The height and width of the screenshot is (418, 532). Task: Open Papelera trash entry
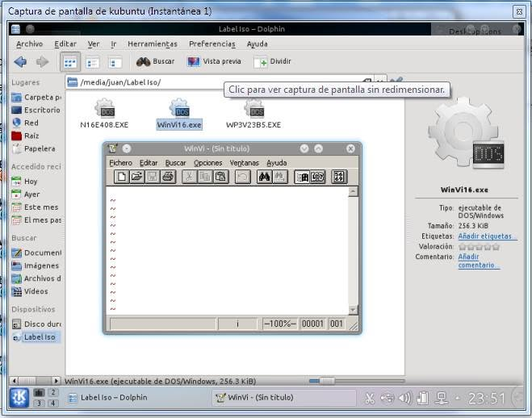[33, 148]
